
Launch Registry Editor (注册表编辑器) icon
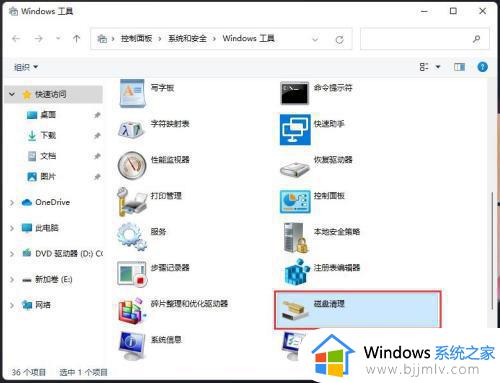297,272
